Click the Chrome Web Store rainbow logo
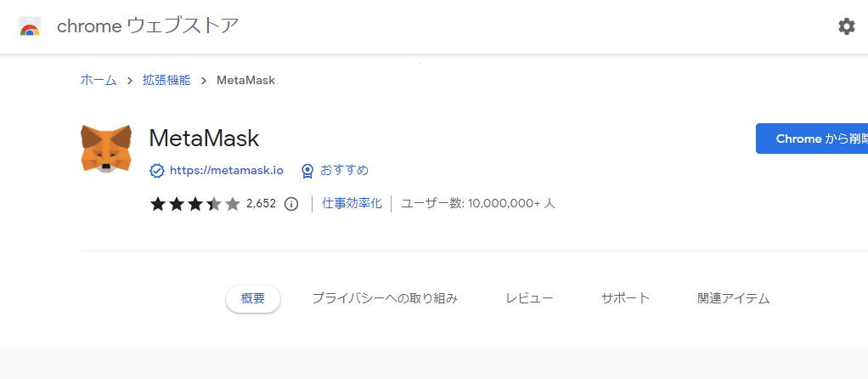 pyautogui.click(x=30, y=26)
